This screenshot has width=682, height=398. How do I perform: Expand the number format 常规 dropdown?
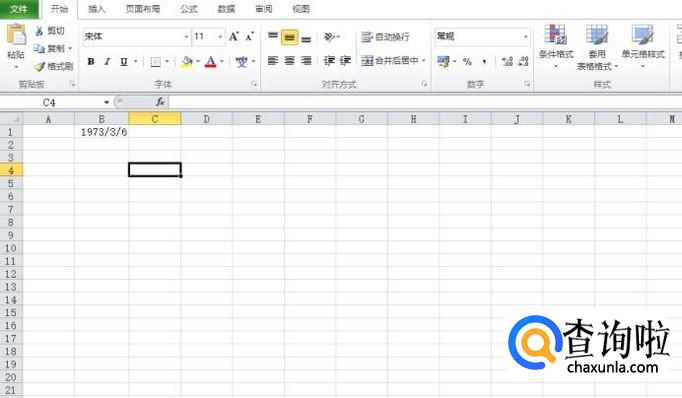525,37
